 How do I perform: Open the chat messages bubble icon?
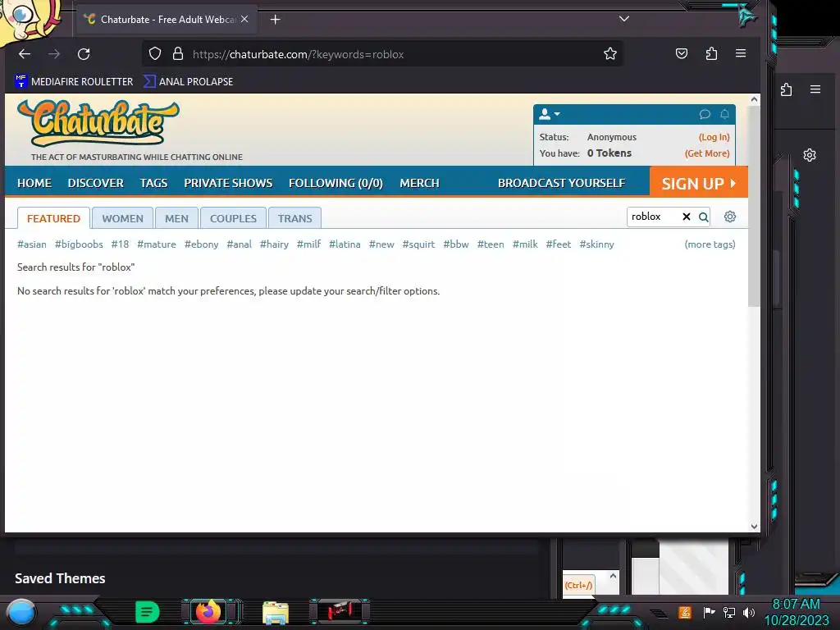point(705,114)
